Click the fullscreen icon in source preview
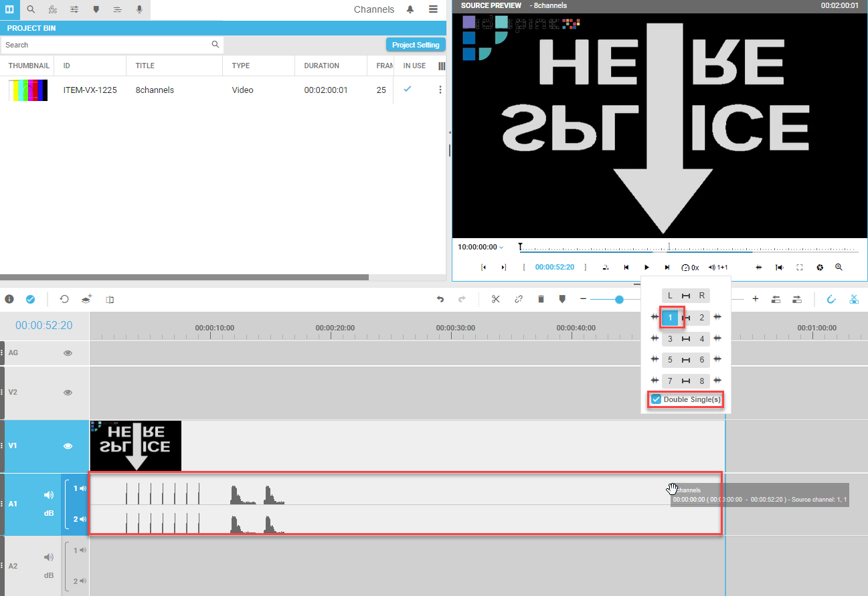 point(799,268)
